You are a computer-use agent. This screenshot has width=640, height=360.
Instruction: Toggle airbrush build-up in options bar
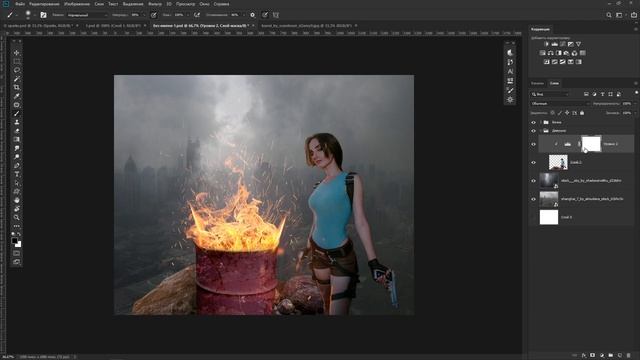coord(197,15)
